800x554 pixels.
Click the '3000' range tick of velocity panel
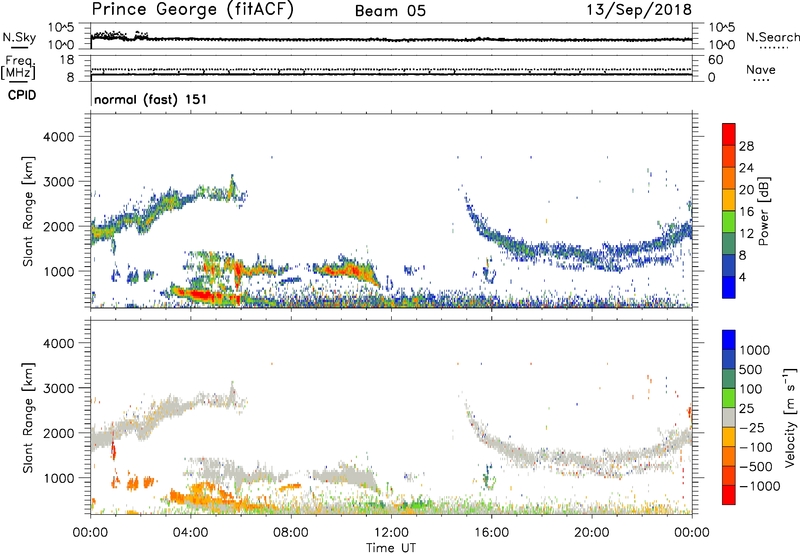pos(59,388)
